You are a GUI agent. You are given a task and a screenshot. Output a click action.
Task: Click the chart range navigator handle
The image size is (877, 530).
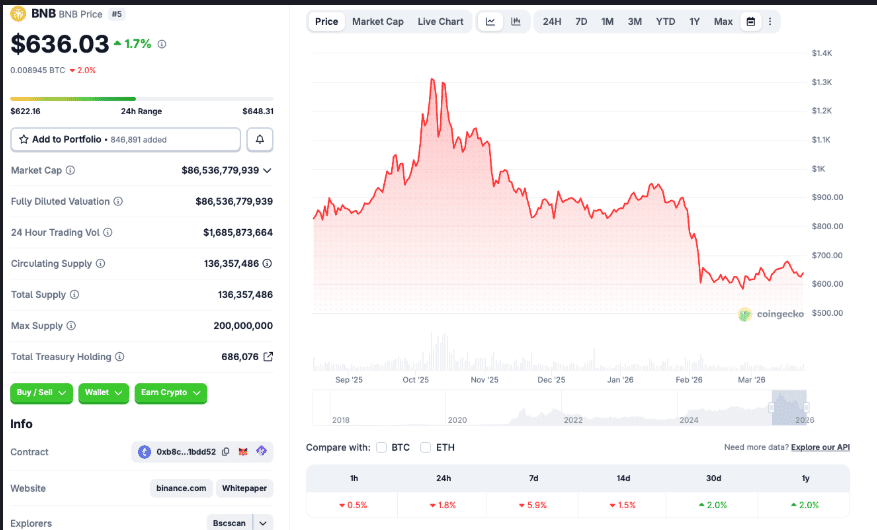771,407
